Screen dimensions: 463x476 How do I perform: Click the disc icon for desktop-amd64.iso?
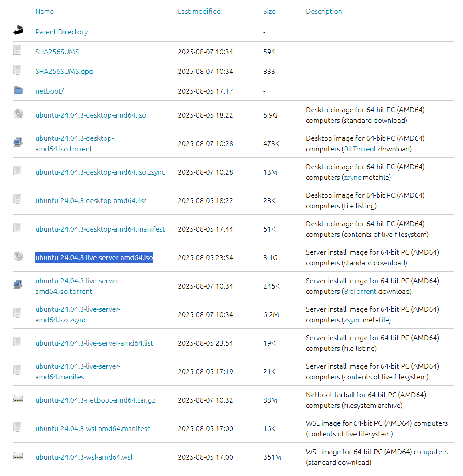click(x=18, y=114)
